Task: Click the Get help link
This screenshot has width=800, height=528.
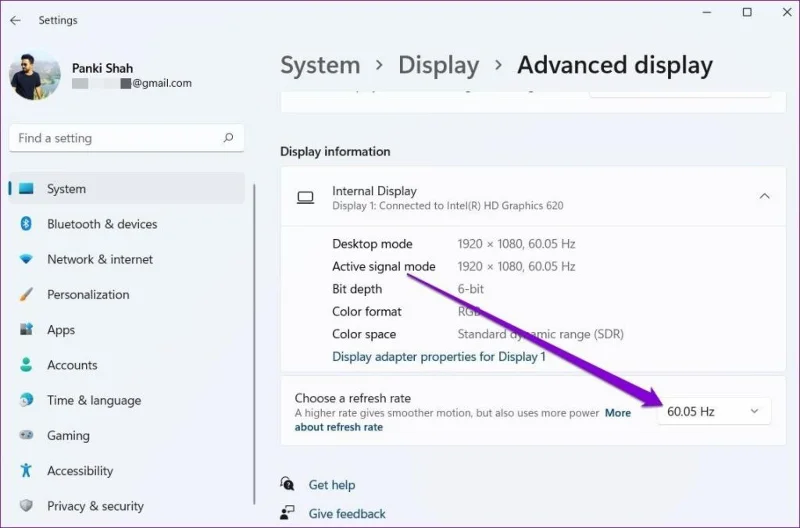Action: (332, 485)
